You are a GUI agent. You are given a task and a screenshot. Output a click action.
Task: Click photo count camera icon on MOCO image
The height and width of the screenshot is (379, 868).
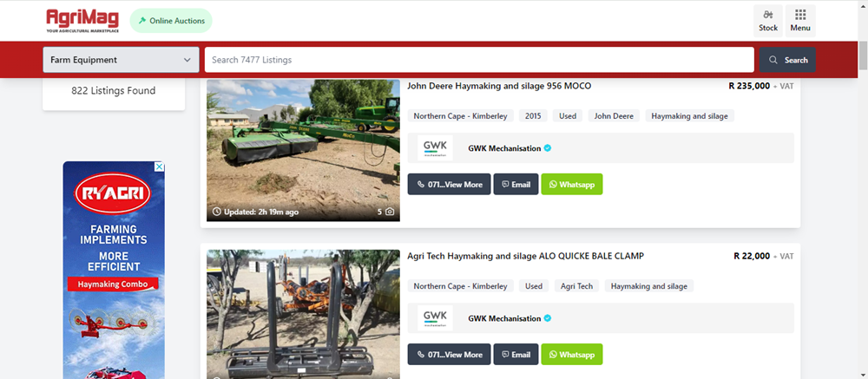click(x=390, y=212)
